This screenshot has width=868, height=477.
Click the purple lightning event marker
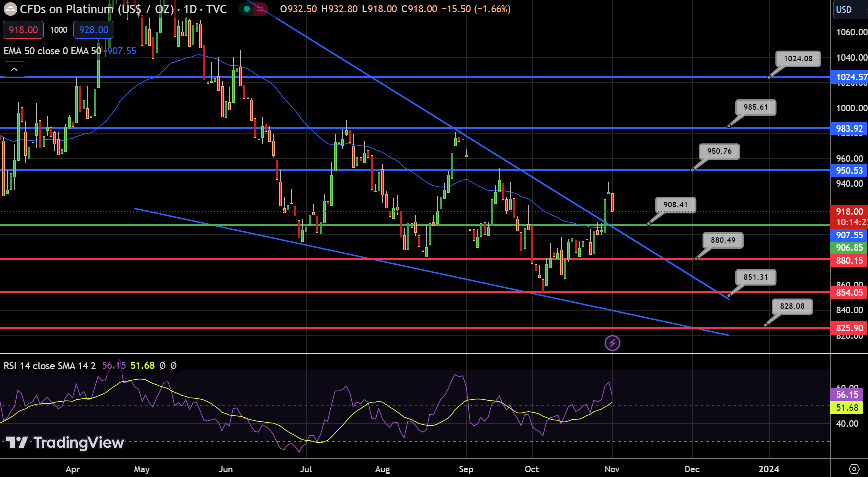[x=612, y=343]
